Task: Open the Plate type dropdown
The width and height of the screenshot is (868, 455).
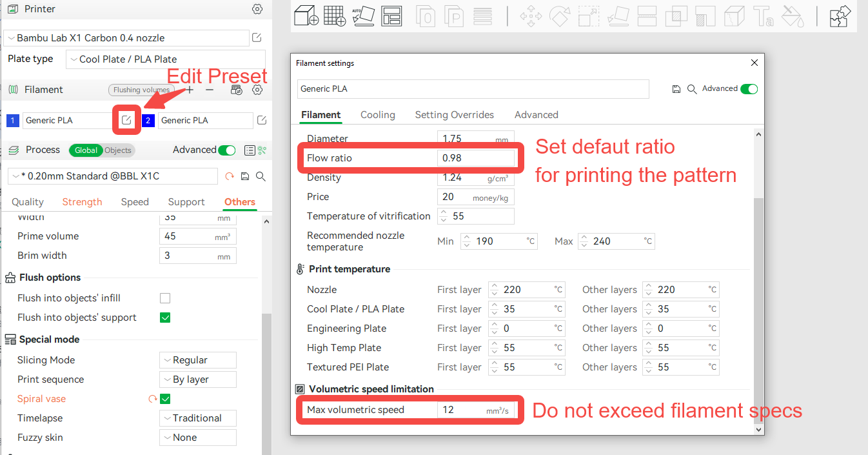Action: [166, 59]
